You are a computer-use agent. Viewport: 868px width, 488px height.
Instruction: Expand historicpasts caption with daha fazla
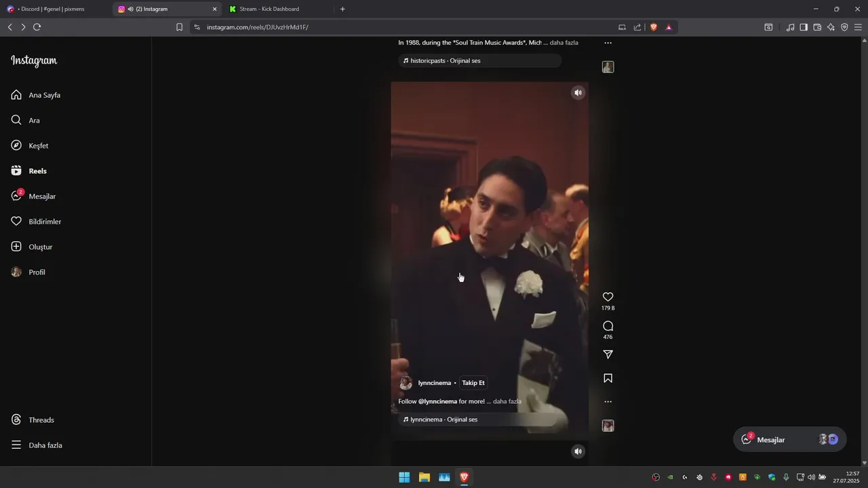pyautogui.click(x=564, y=43)
